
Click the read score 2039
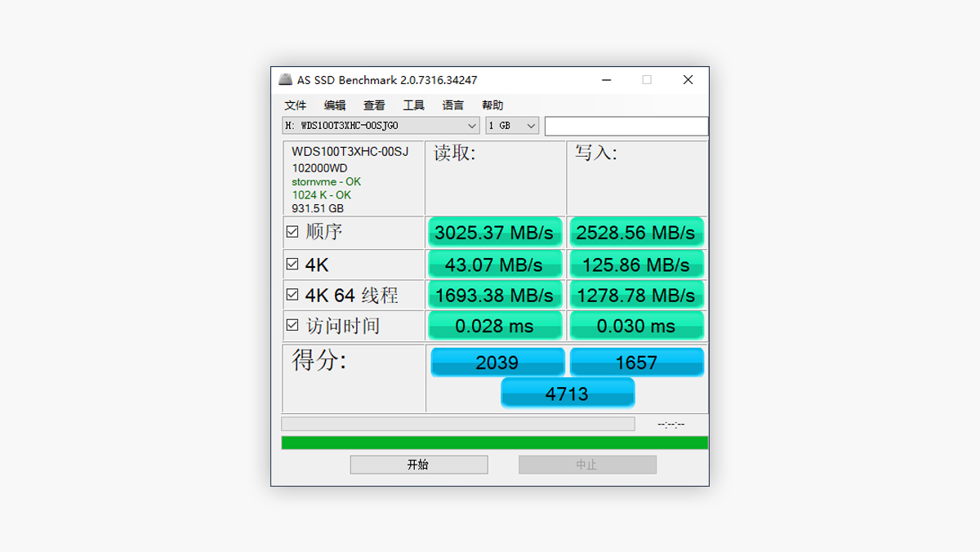tap(497, 363)
